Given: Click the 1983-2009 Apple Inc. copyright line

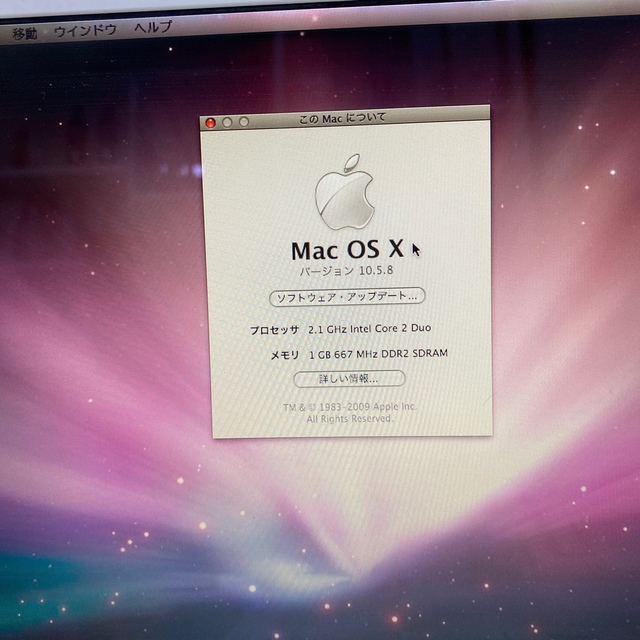Looking at the screenshot, I should point(350,407).
